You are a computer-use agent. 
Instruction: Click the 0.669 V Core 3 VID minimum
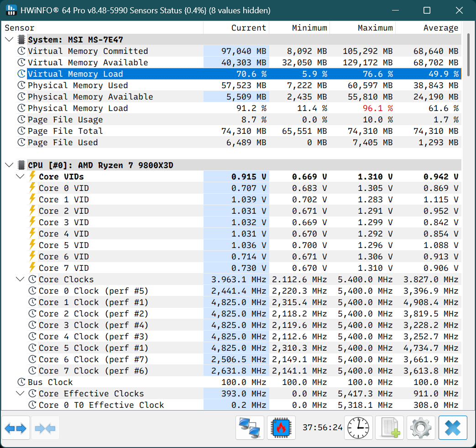coord(309,222)
